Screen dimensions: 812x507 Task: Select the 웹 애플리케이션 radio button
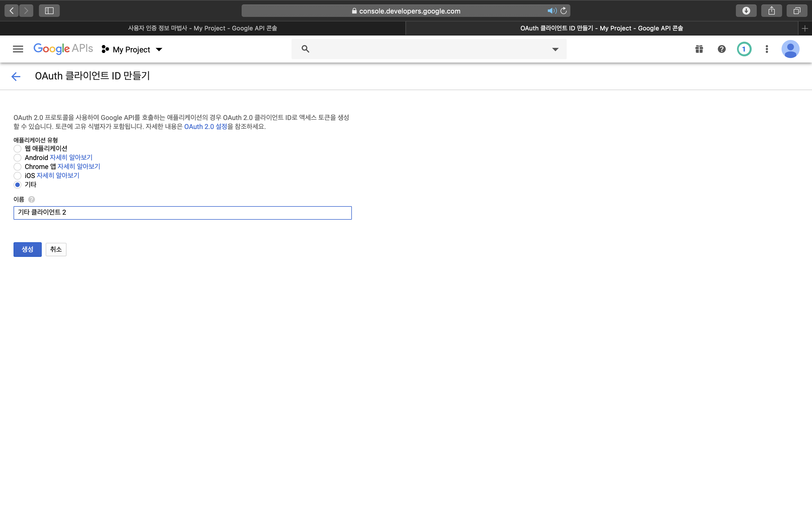point(17,148)
